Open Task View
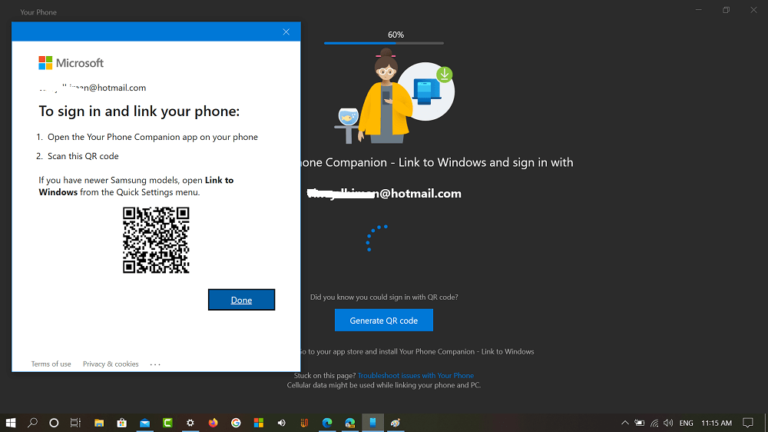The height and width of the screenshot is (432, 768). coord(75,423)
